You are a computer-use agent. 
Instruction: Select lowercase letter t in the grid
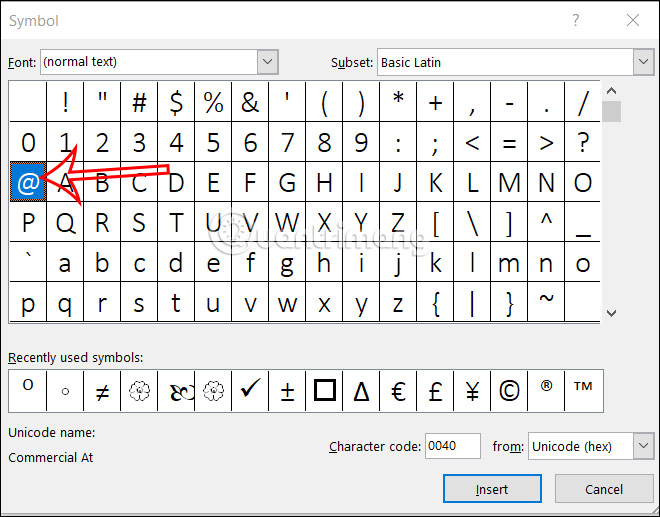coord(176,302)
